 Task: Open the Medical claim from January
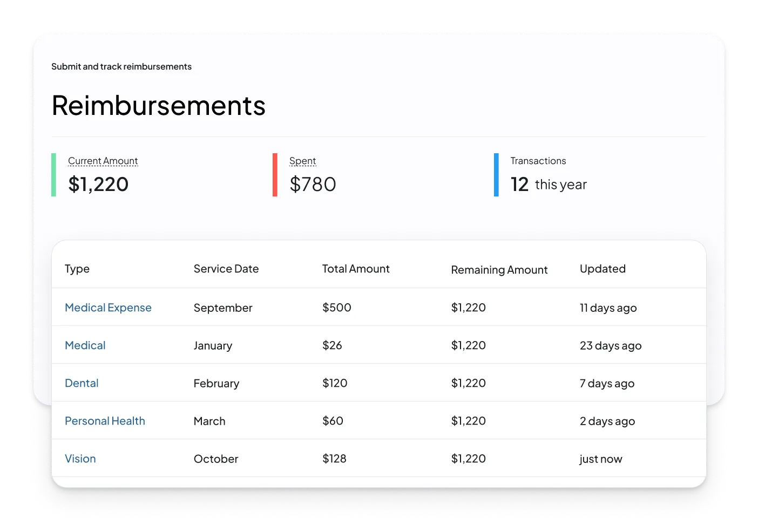85,345
